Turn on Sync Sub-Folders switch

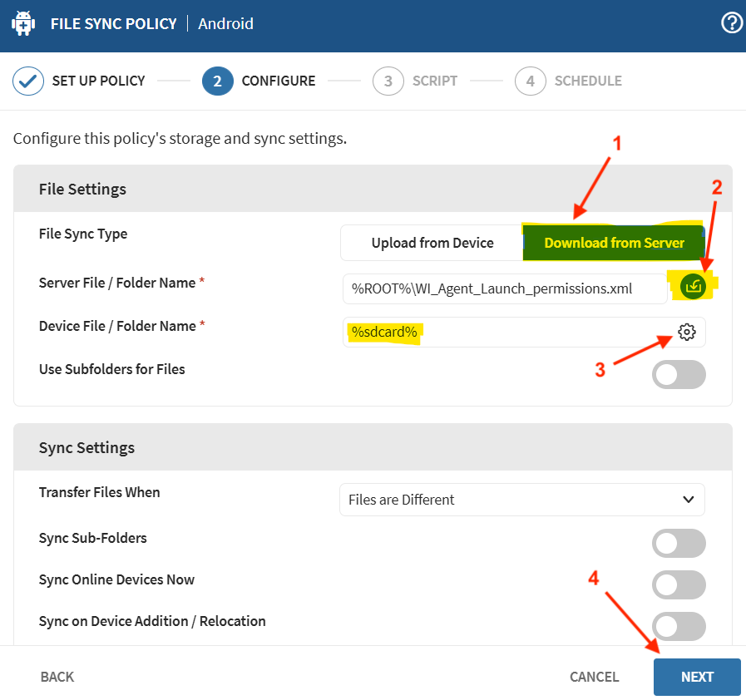[679, 544]
